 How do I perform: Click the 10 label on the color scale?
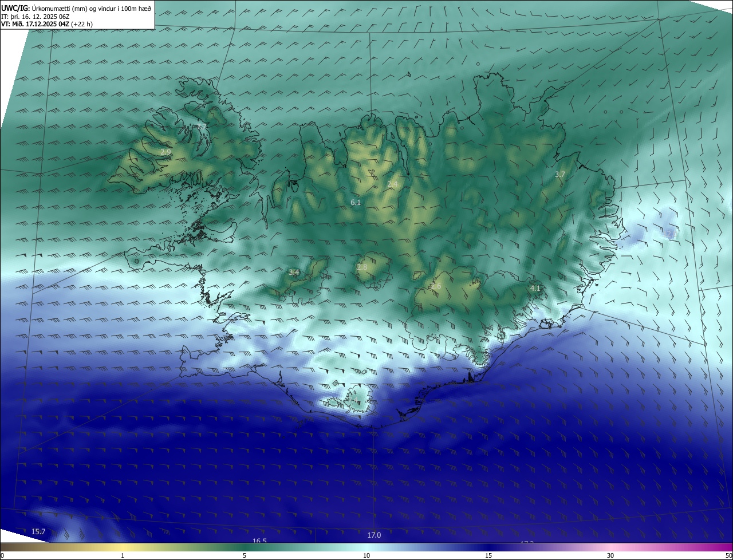click(366, 555)
